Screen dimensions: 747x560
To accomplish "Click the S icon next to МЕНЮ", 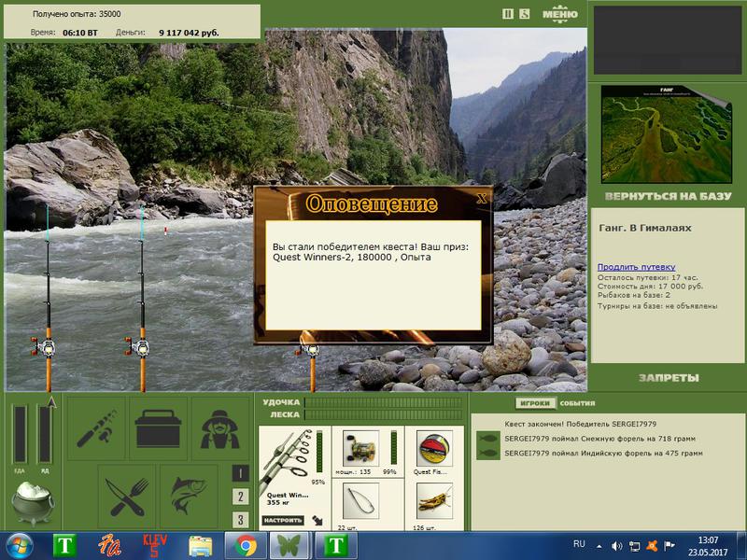I will coord(524,14).
